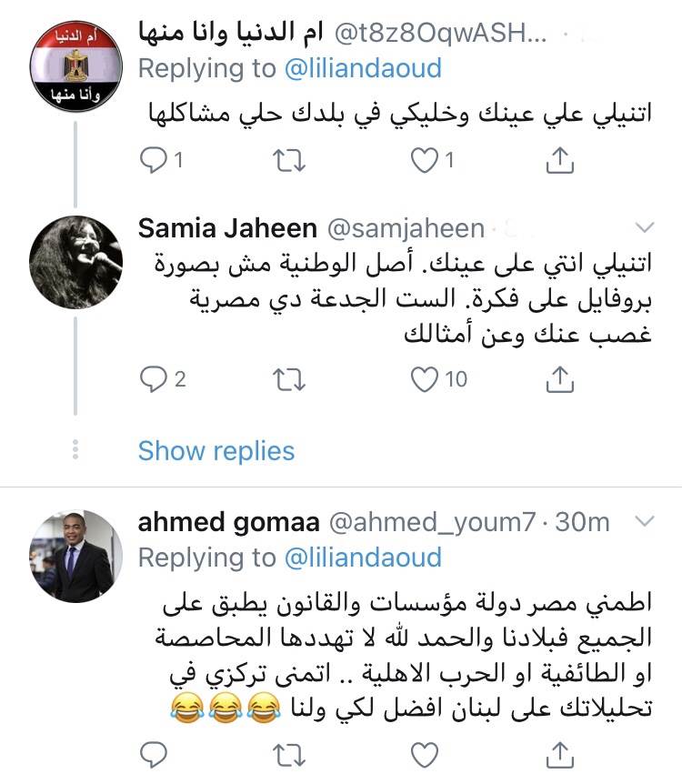The width and height of the screenshot is (682, 784).
Task: Like Samia Jaheen's tweet with 10 likes
Action: point(424,380)
